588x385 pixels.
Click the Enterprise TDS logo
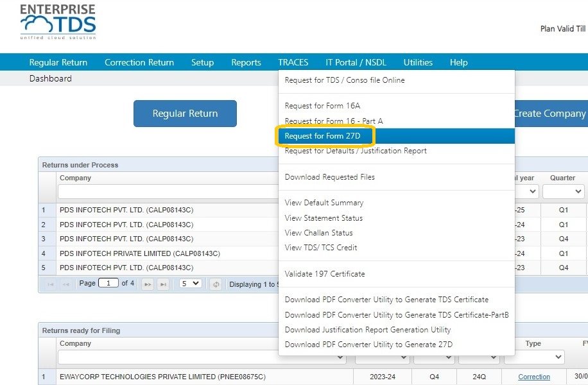58,22
